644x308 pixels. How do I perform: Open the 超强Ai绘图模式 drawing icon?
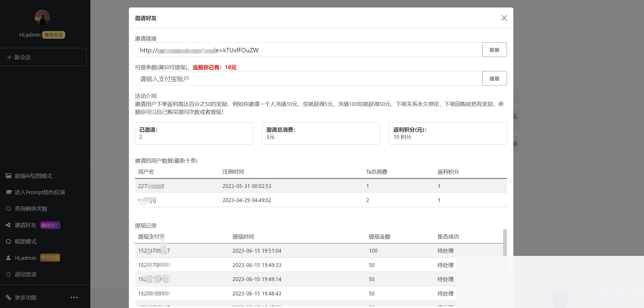[x=8, y=176]
